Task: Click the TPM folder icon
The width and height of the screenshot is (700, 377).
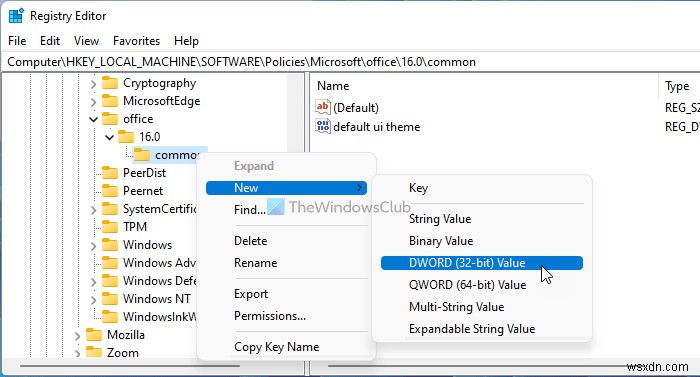Action: (110, 227)
